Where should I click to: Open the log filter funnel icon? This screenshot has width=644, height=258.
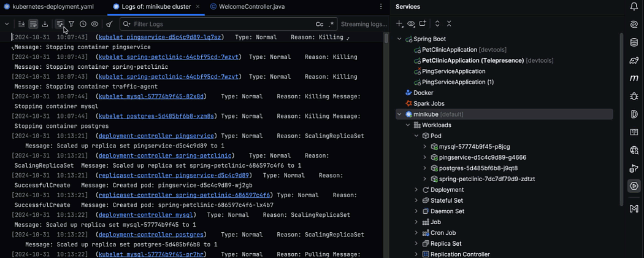[x=72, y=25]
